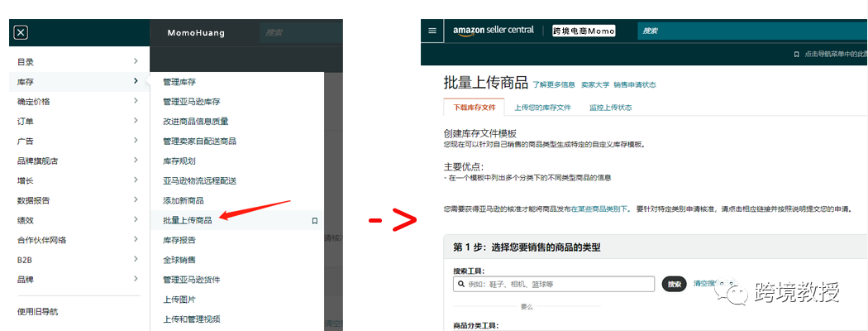Expand the B2B menu chevron
The width and height of the screenshot is (868, 331).
coord(136,259)
